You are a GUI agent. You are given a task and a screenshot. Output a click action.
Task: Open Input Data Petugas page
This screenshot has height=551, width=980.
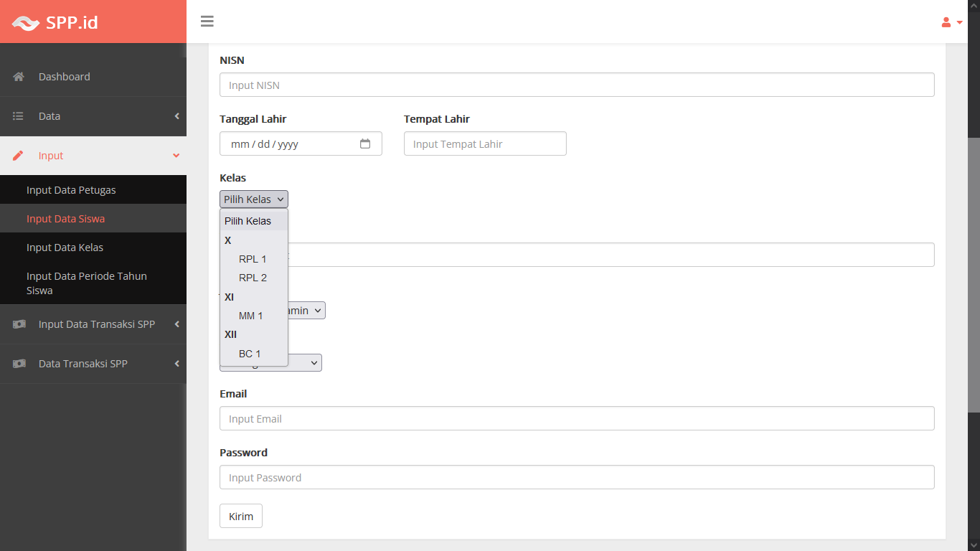tap(71, 190)
